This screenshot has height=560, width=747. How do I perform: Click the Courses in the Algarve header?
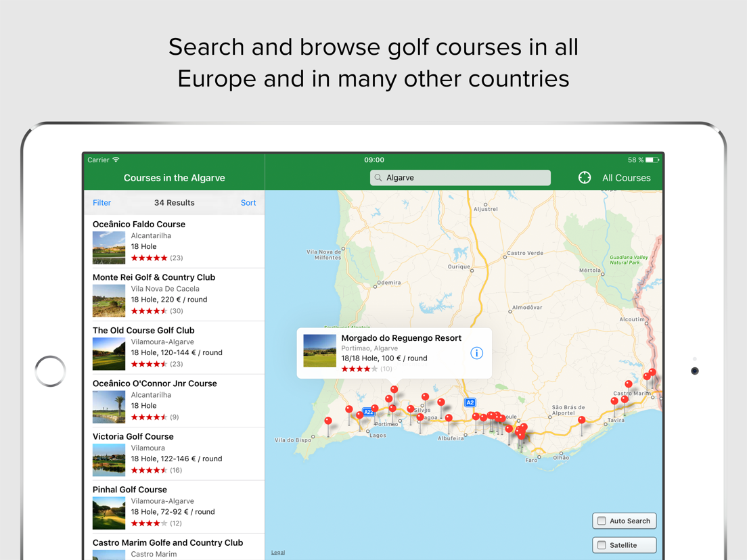pyautogui.click(x=175, y=178)
